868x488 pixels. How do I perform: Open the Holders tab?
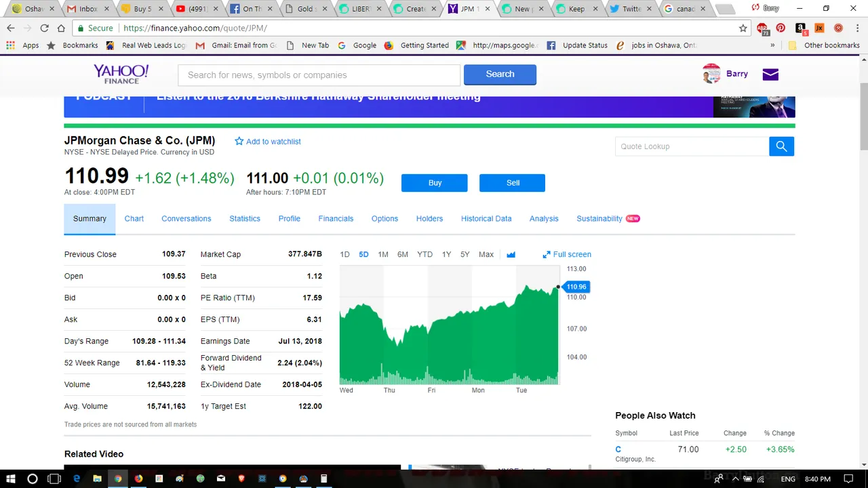[429, 219]
